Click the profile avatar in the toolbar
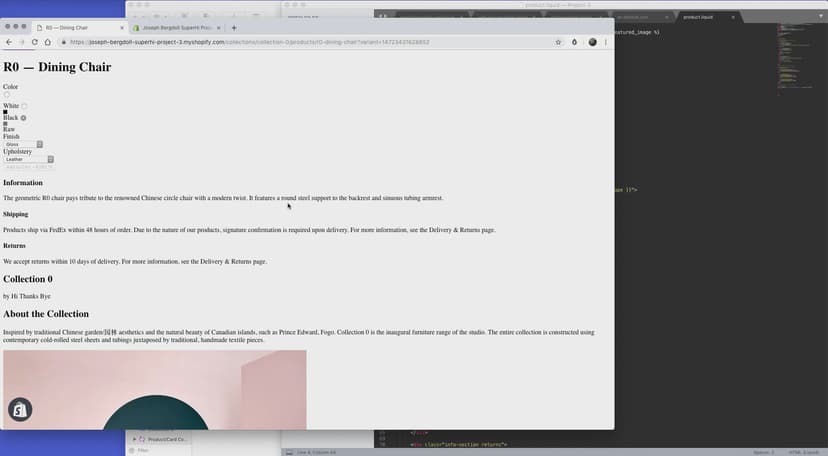Viewport: 828px width, 456px height. tap(592, 42)
